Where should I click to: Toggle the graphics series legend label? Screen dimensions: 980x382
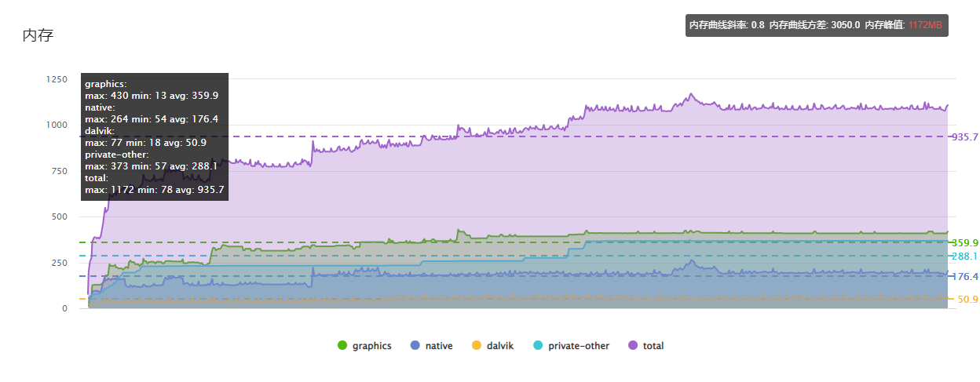point(371,346)
